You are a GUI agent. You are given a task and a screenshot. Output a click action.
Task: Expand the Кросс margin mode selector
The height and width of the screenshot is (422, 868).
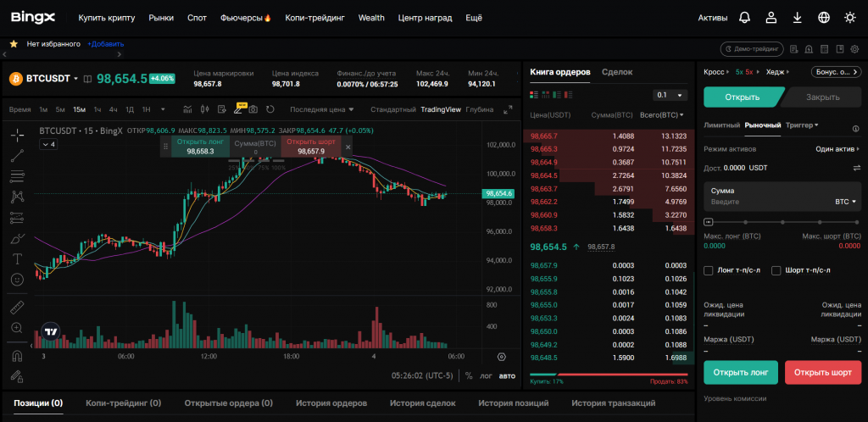point(717,72)
